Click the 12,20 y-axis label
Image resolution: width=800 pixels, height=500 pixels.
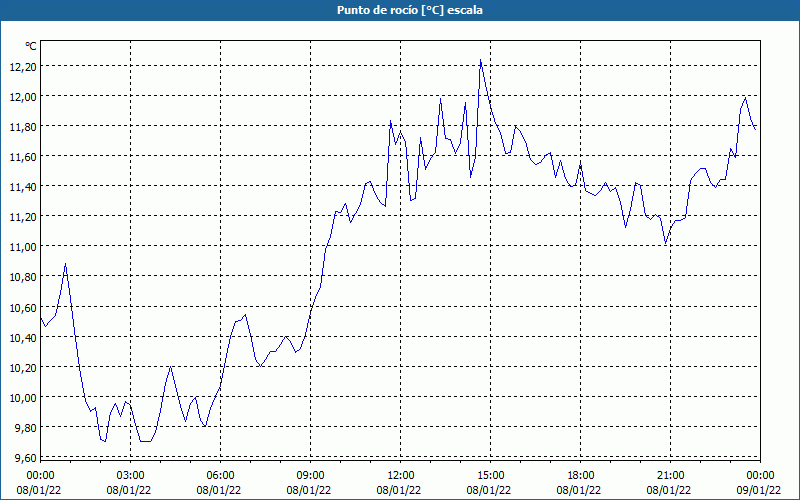point(22,66)
